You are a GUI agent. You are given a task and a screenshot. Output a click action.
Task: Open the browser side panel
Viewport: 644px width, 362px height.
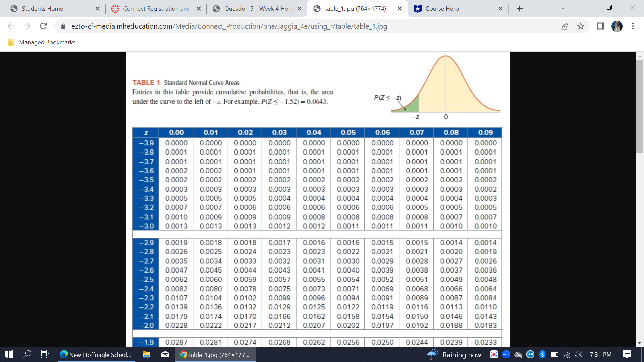(600, 26)
